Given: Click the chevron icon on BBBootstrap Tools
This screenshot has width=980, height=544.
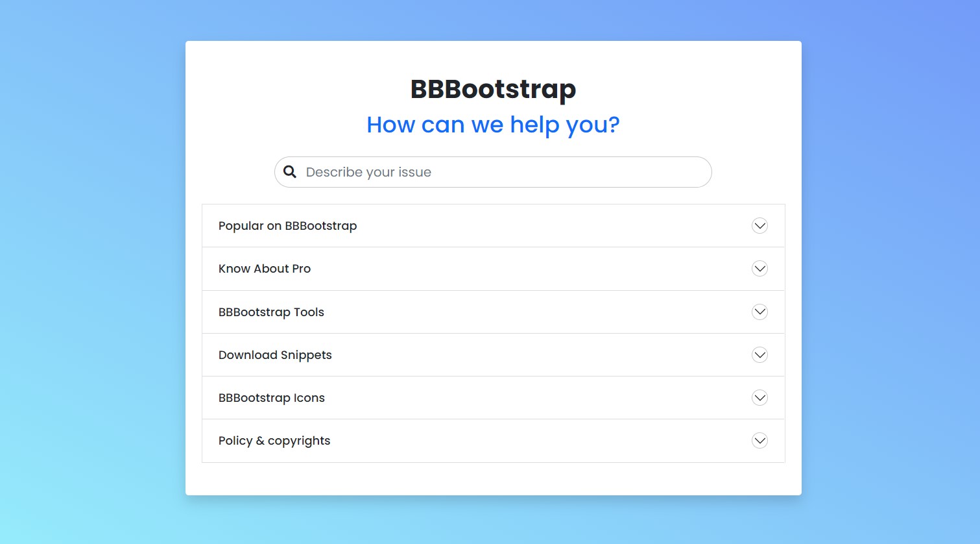Looking at the screenshot, I should pos(759,312).
